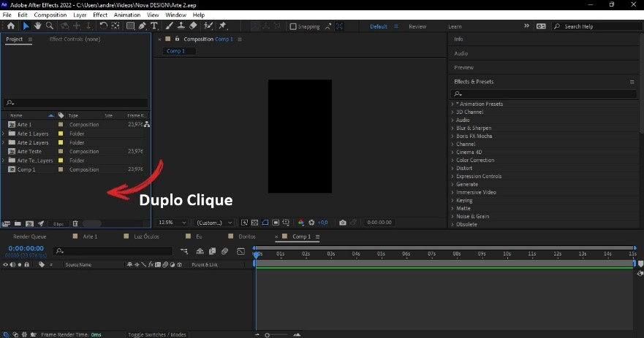The image size is (644, 338).
Task: Select the Brush tool
Action: click(169, 26)
